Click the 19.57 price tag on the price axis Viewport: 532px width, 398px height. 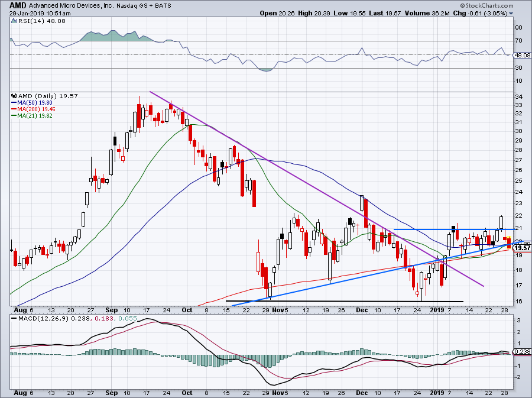(523, 248)
